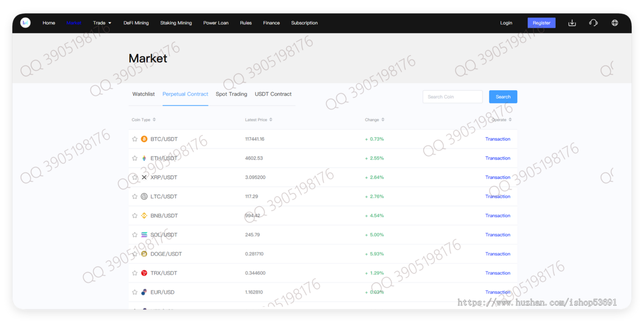Image resolution: width=644 pixels, height=323 pixels.
Task: Sort by Change column arrows
Action: coord(383,120)
